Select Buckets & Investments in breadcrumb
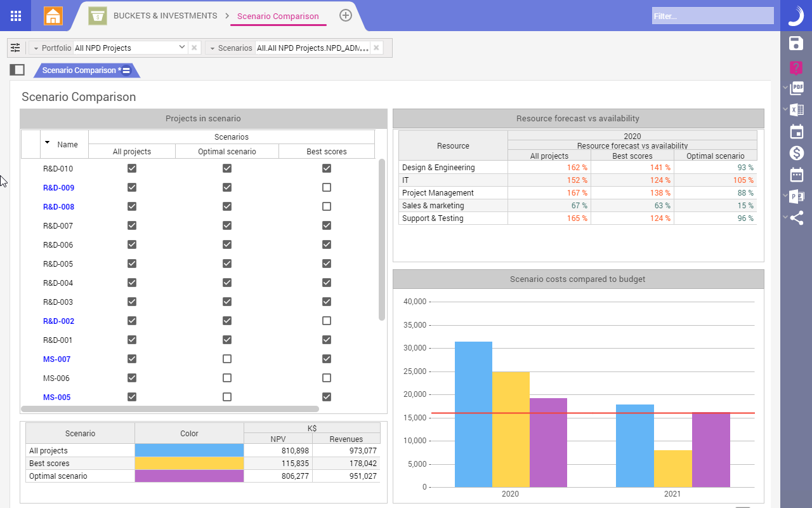This screenshot has height=508, width=812. pyautogui.click(x=165, y=16)
